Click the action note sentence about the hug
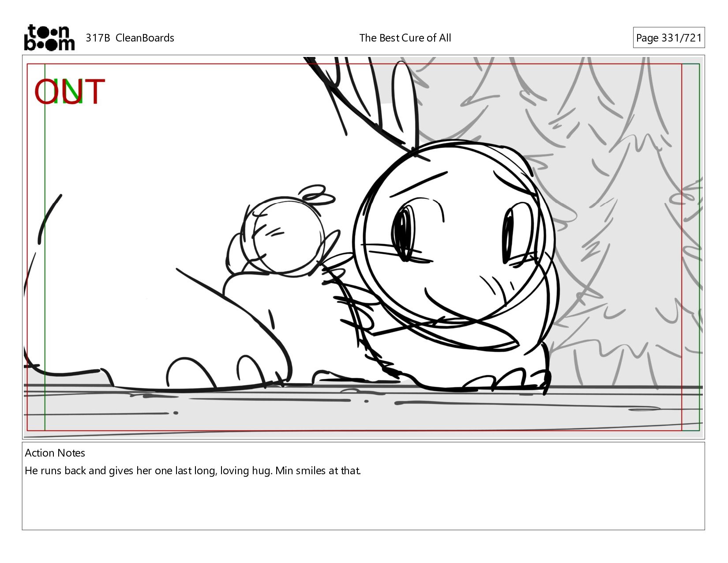This screenshot has height=563, width=728. point(193,471)
